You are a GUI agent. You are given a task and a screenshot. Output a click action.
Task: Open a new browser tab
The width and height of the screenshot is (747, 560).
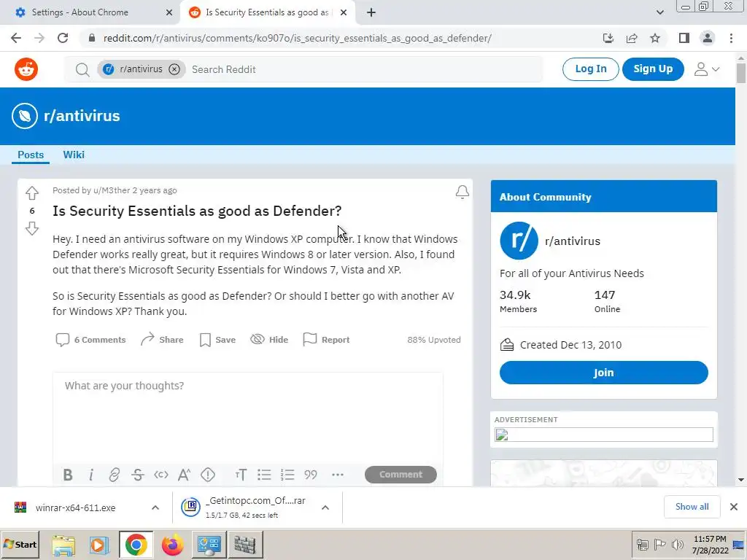tap(371, 12)
